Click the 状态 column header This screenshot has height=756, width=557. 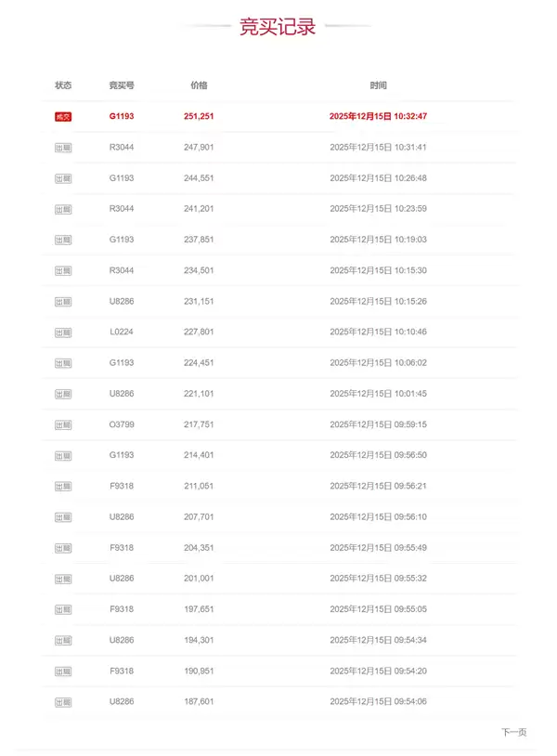tap(63, 85)
